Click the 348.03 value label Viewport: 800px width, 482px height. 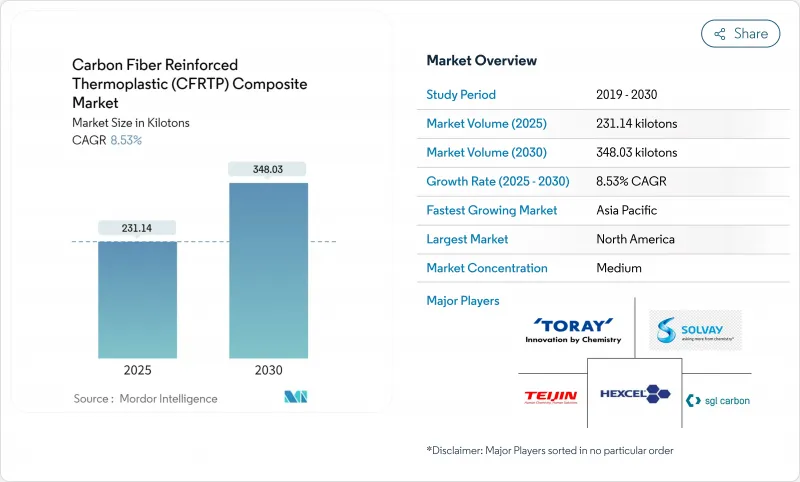[268, 170]
